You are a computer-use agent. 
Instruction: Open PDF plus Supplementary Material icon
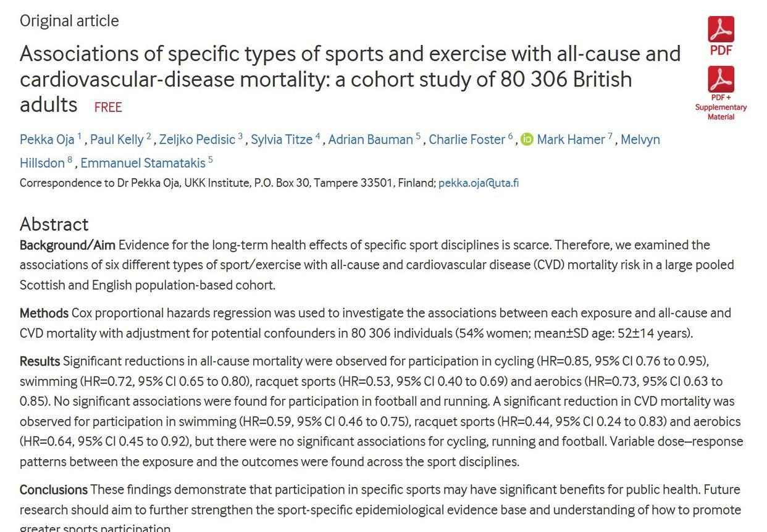pyautogui.click(x=721, y=80)
